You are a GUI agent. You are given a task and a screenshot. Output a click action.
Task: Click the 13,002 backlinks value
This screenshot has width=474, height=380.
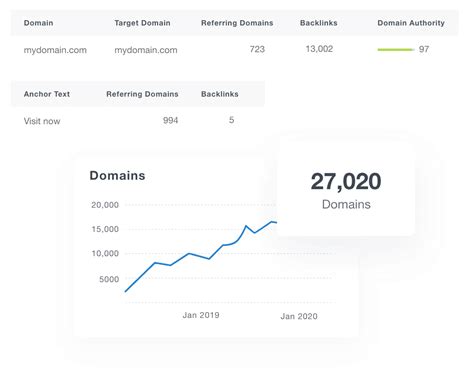[x=319, y=49]
